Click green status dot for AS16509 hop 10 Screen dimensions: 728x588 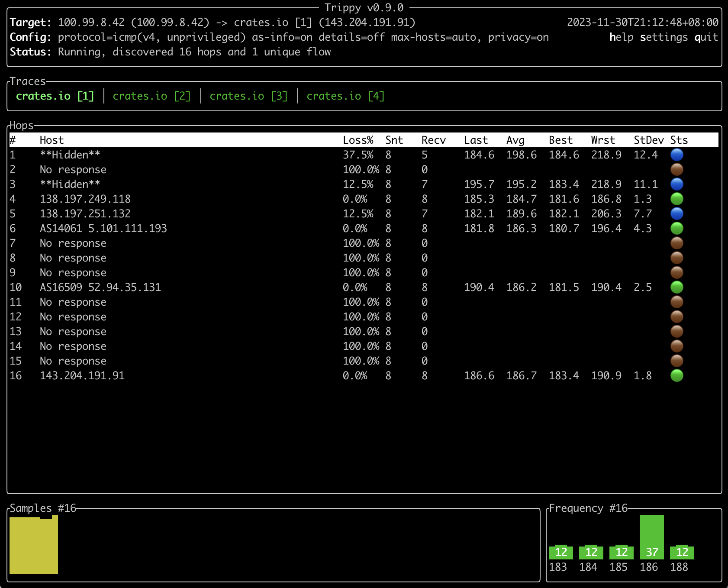point(677,287)
